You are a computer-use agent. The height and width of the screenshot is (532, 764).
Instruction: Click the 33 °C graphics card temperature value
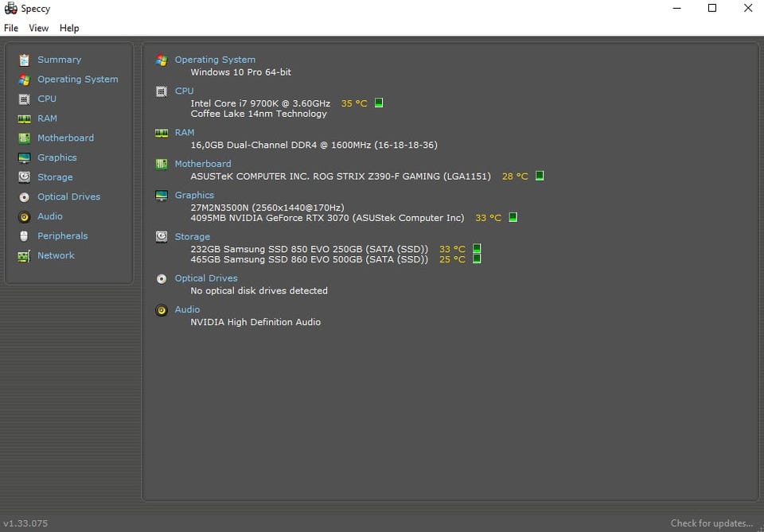(x=488, y=218)
